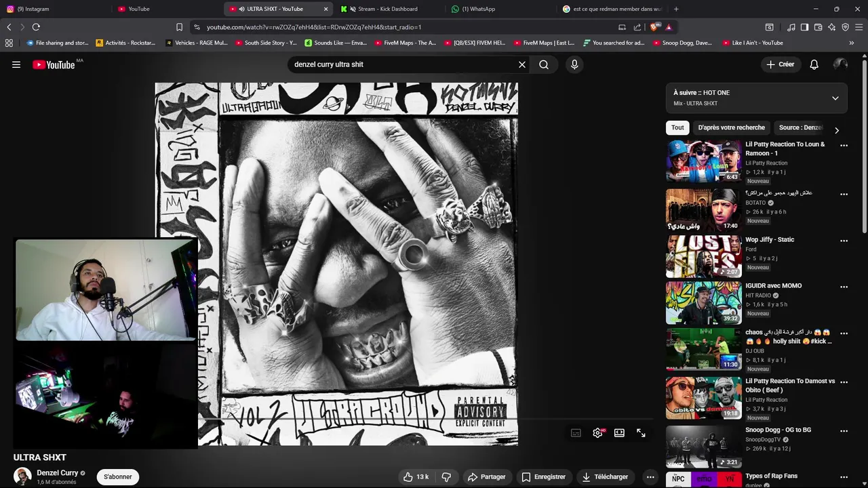Open Types of Rap Fans video title
This screenshot has height=488, width=868.
pos(772,476)
